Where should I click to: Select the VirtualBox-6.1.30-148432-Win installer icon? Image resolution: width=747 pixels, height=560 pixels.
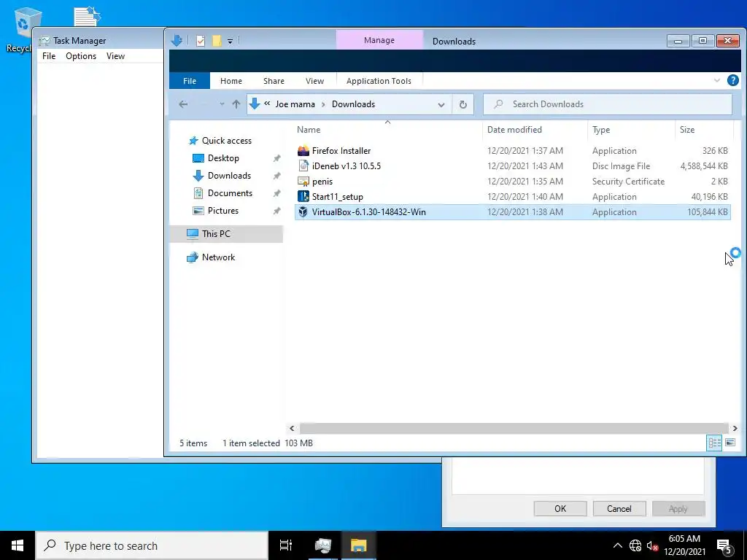[x=303, y=212]
